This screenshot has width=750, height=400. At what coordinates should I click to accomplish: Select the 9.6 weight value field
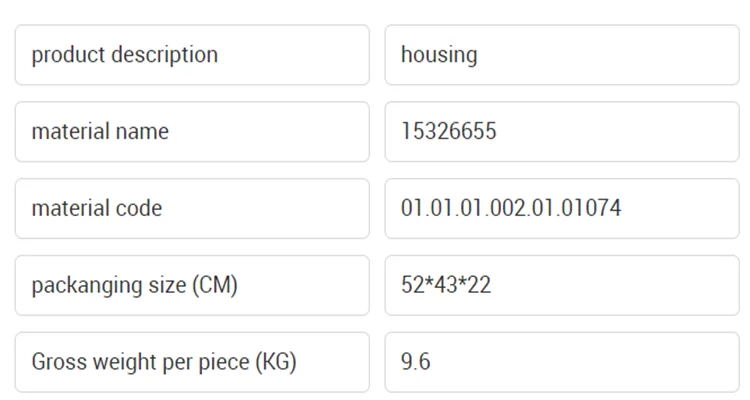561,362
